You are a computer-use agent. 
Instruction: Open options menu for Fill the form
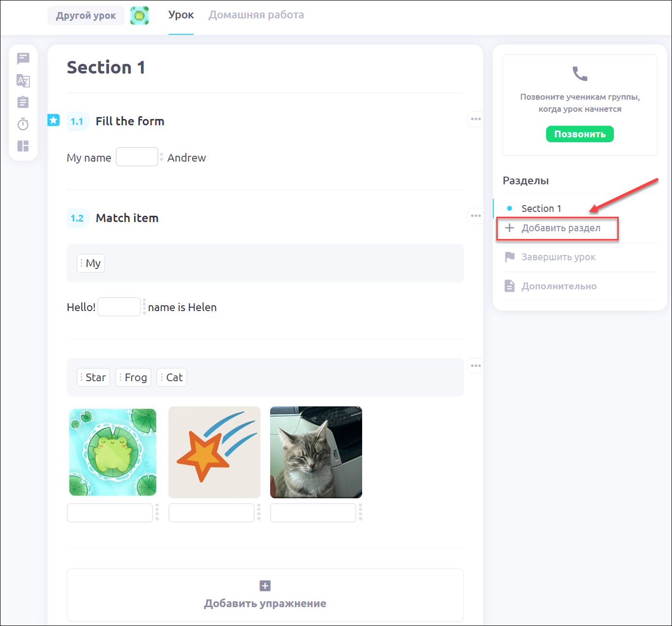tap(475, 119)
